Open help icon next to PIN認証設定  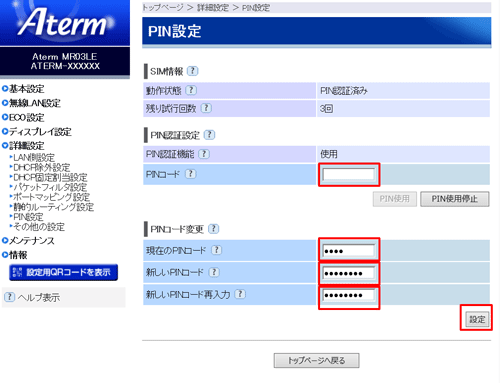pyautogui.click(x=209, y=135)
